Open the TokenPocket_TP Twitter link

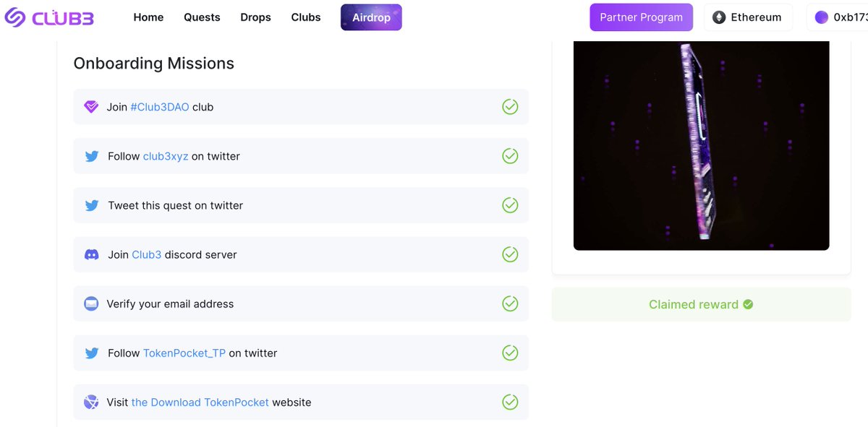(x=184, y=353)
